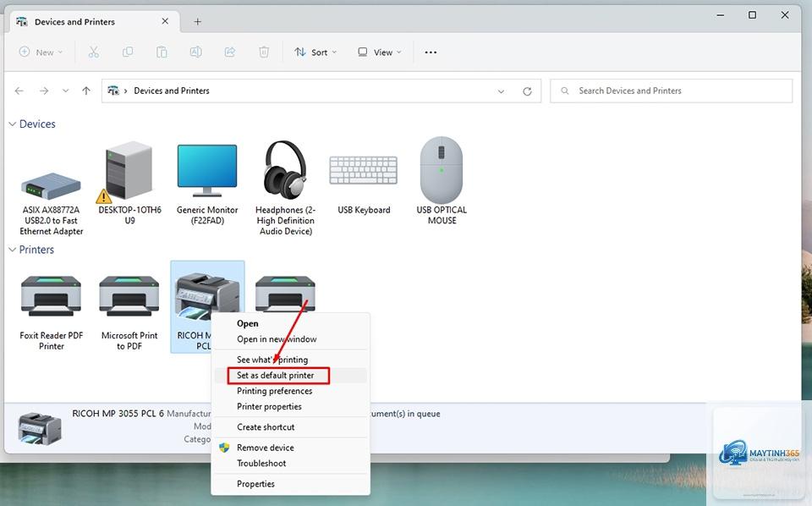
Task: Click the Copy icon in toolbar
Action: click(128, 52)
